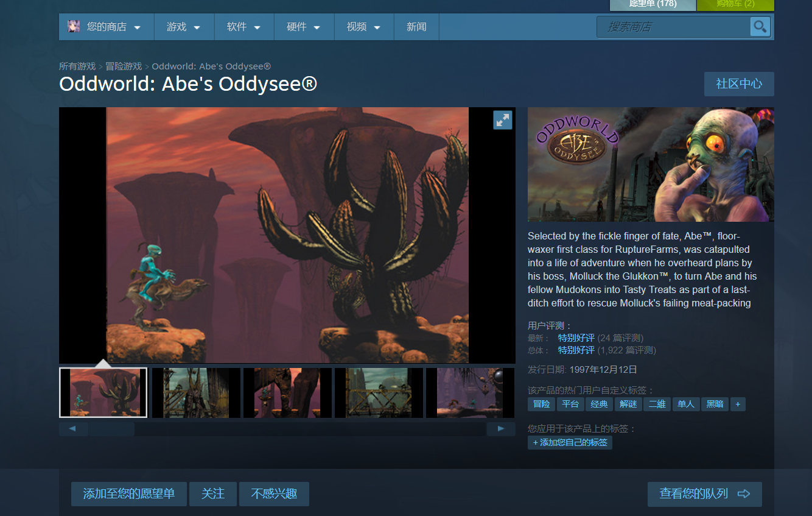Open the 新闻 menu item
The image size is (812, 516).
tap(416, 27)
